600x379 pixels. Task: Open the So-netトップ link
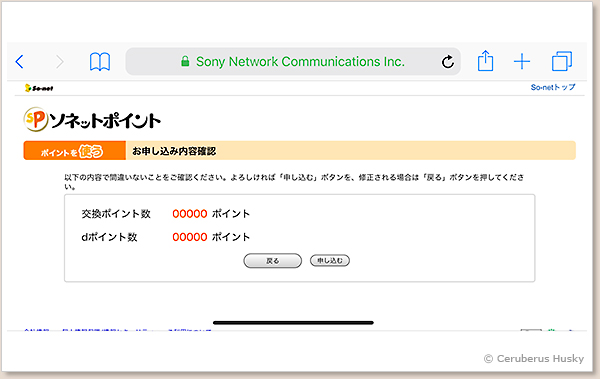553,87
